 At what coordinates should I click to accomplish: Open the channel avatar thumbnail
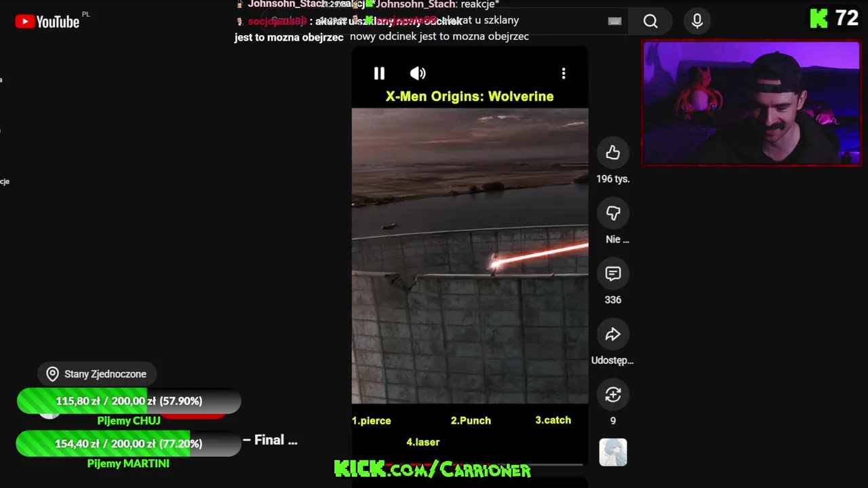(x=613, y=452)
